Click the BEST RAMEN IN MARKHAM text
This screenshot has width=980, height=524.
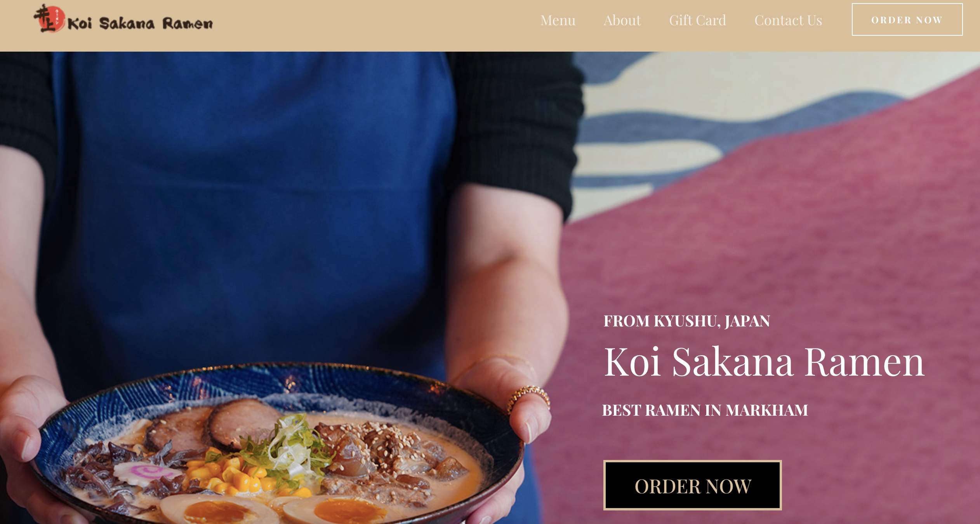(x=705, y=410)
